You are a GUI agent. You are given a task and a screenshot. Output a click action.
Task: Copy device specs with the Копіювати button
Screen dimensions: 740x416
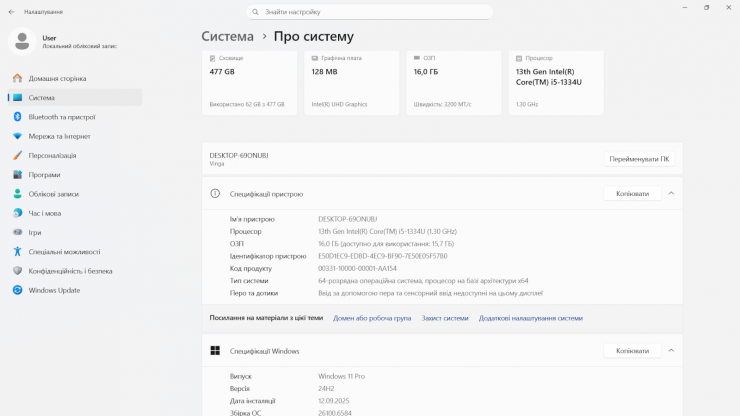coord(632,193)
